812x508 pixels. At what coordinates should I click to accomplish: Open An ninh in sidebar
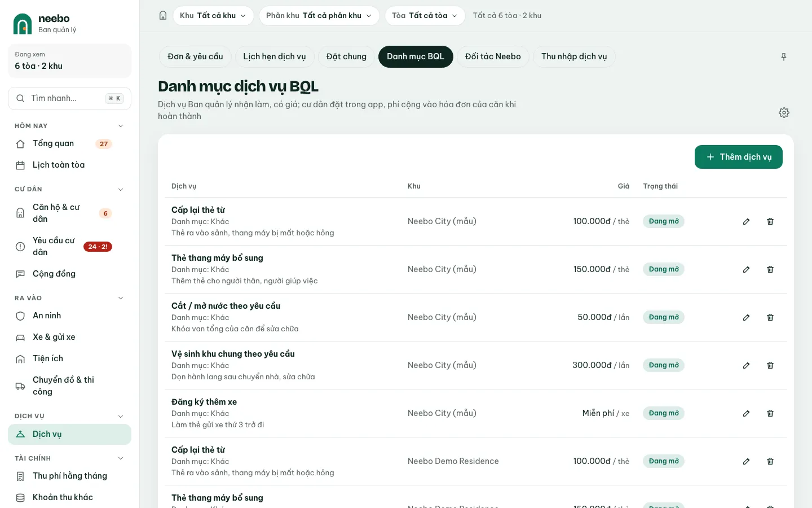pos(69,316)
